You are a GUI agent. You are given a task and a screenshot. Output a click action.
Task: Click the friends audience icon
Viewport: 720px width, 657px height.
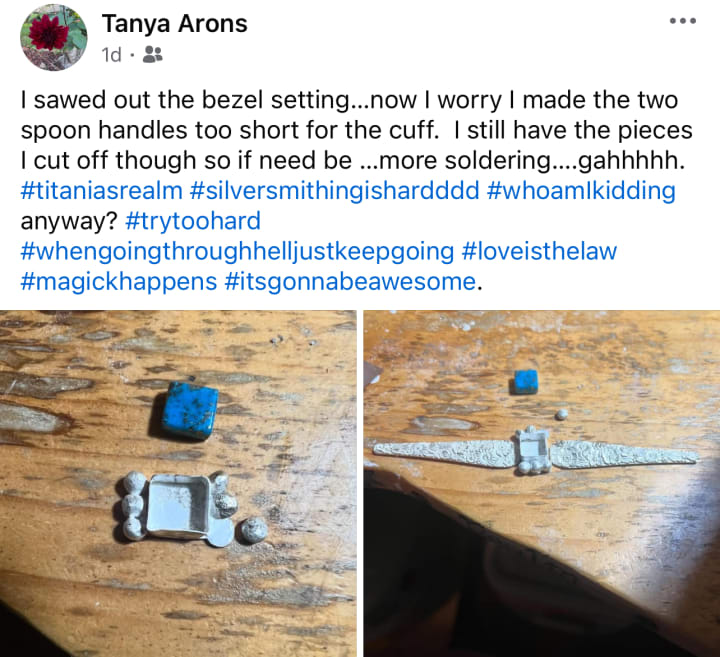tap(152, 54)
